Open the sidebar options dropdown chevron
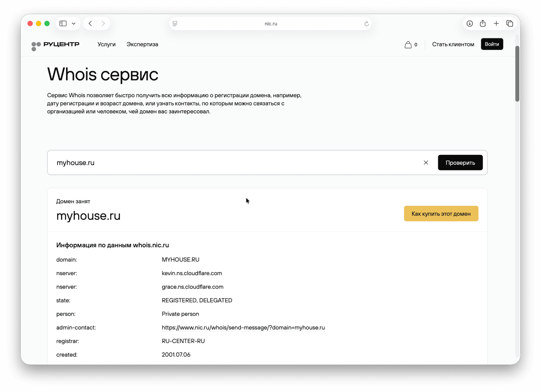This screenshot has width=541, height=392. (x=74, y=24)
